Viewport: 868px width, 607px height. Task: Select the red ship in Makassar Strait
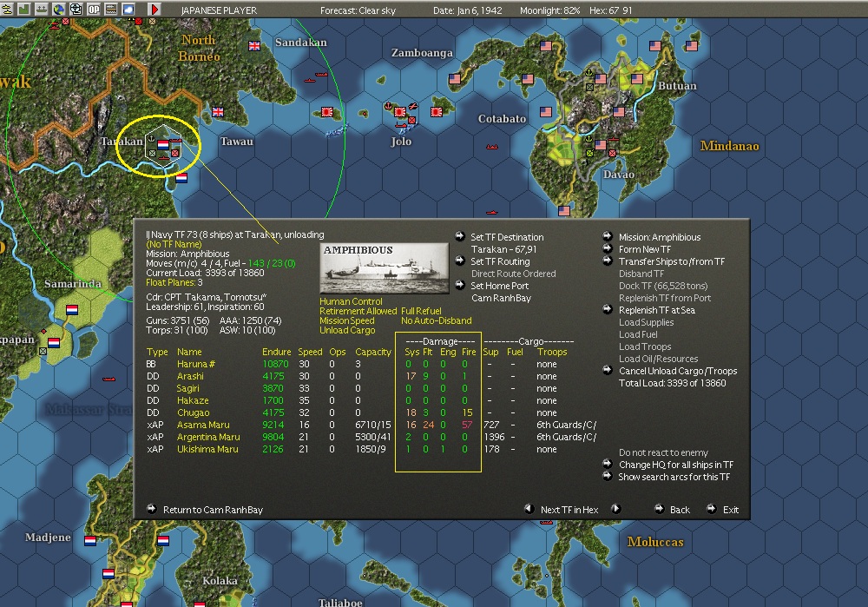[x=109, y=379]
